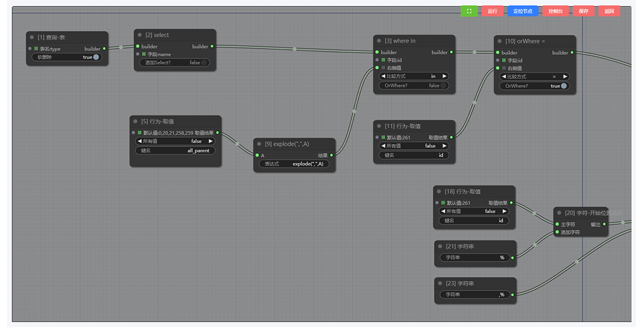Click the 返回 button
This screenshot has height=327, width=644.
click(609, 11)
